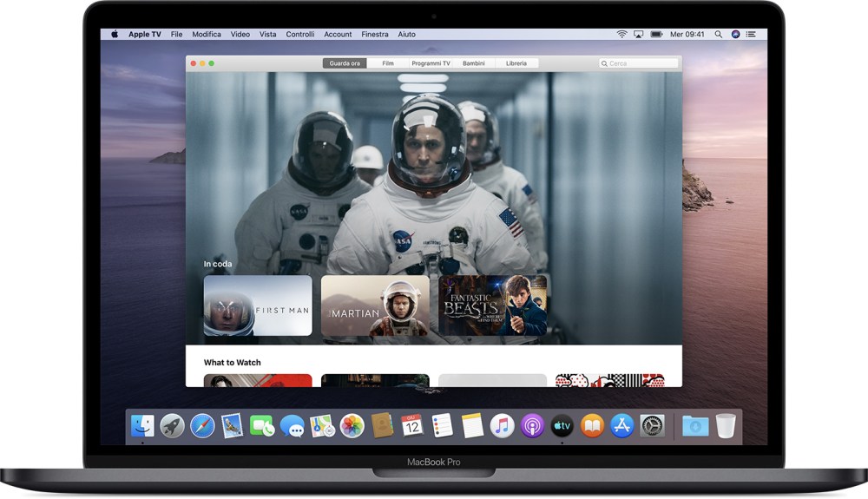868x499 pixels.
Task: Open the First Man thumbnail in In coda
Action: 258,306
